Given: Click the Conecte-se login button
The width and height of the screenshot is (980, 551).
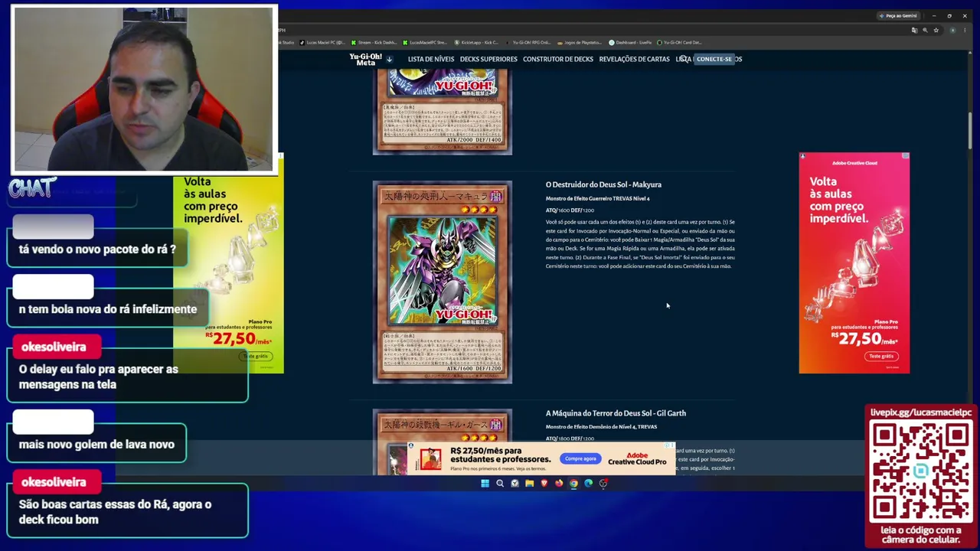Looking at the screenshot, I should 714,59.
